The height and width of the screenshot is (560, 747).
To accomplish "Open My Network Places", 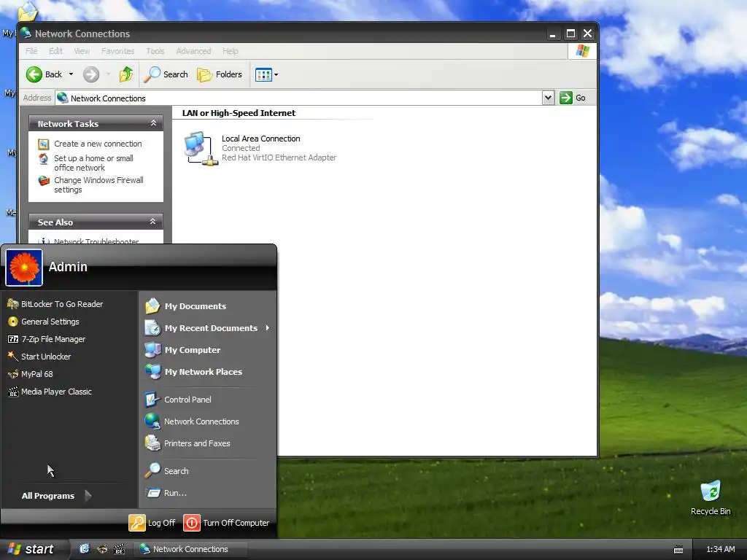I will pos(193,372).
